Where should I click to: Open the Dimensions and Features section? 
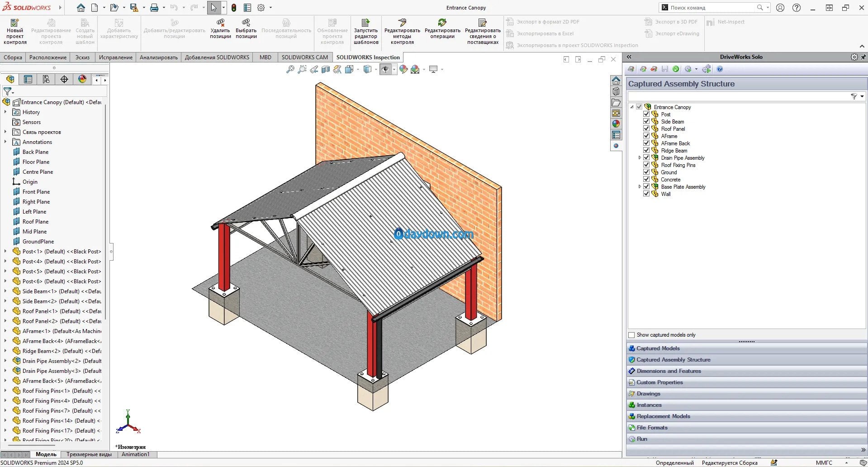[x=669, y=371]
